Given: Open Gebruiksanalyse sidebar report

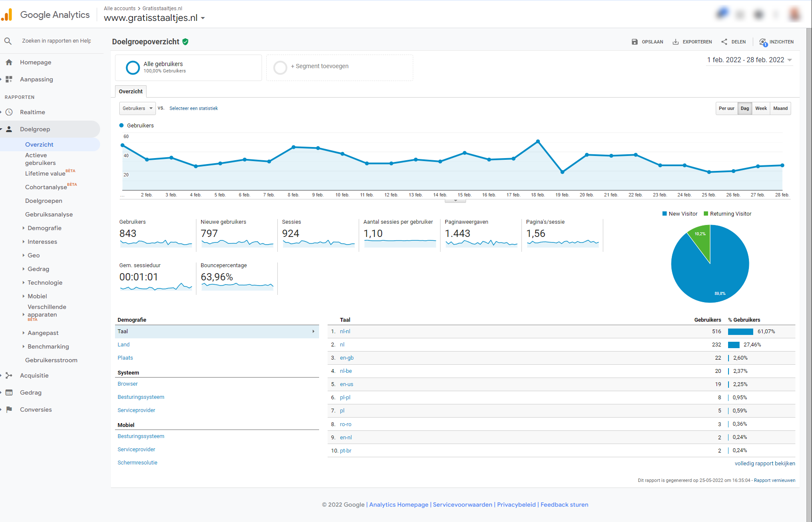Looking at the screenshot, I should (49, 214).
